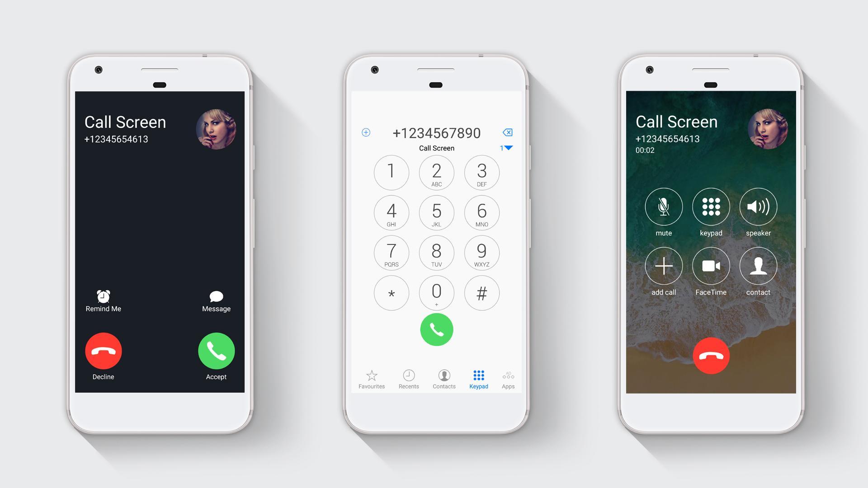Expand the call SIM selector dropdown
Image resolution: width=868 pixels, height=488 pixels.
[x=505, y=148]
